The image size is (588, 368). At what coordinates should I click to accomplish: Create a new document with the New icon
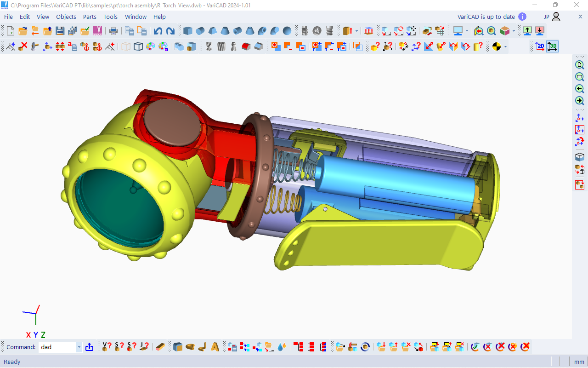(x=11, y=31)
